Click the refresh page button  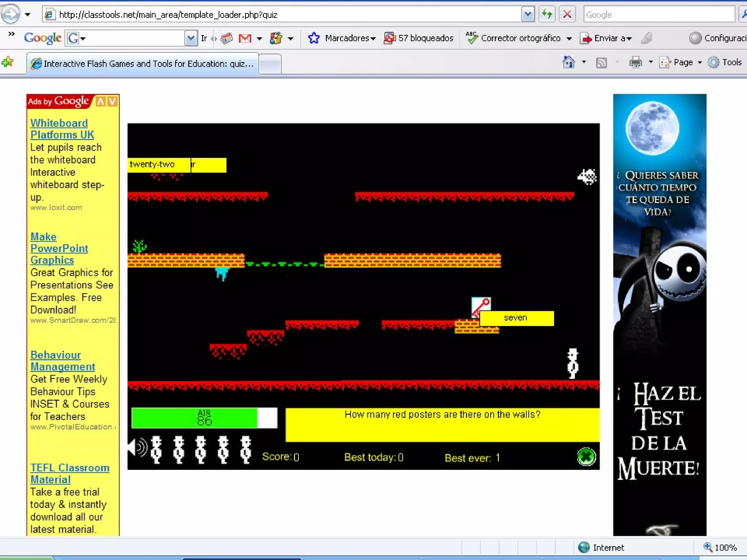point(547,15)
